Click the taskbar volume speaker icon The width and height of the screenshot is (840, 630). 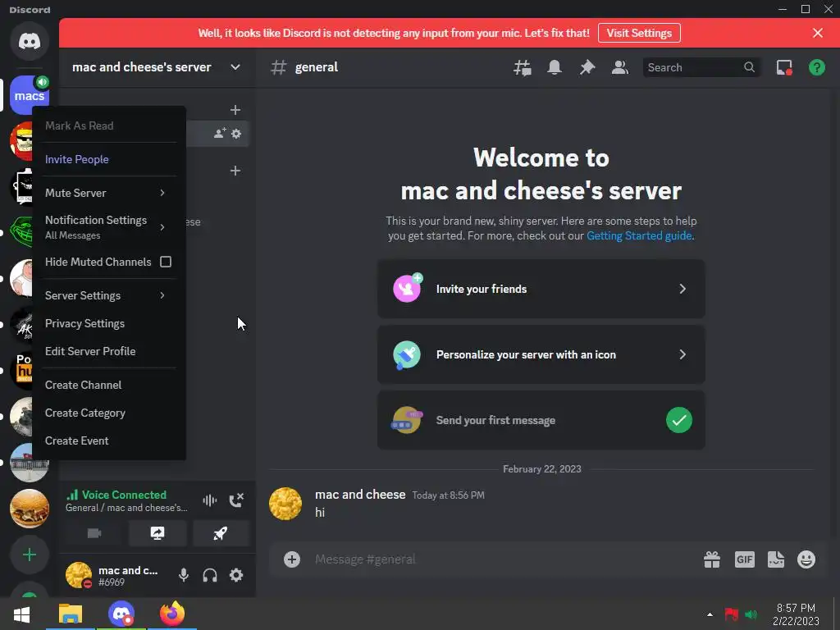point(751,614)
